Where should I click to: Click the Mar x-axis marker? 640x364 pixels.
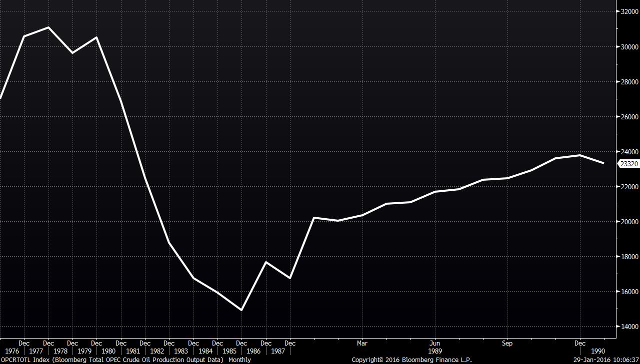click(362, 343)
